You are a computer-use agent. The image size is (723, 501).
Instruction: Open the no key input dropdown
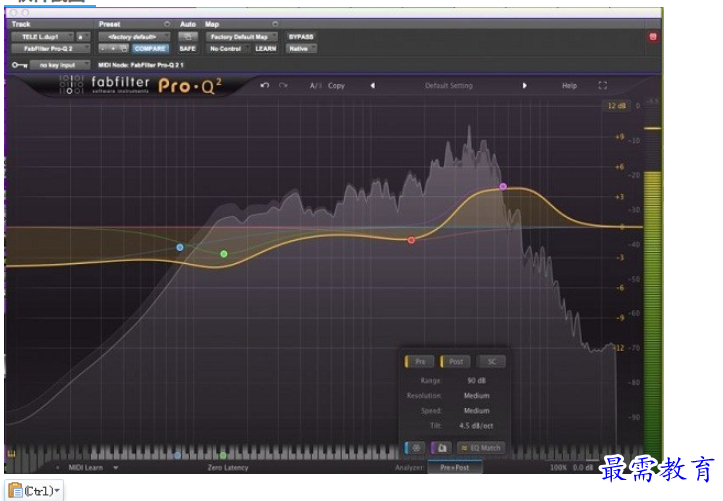tap(60, 65)
